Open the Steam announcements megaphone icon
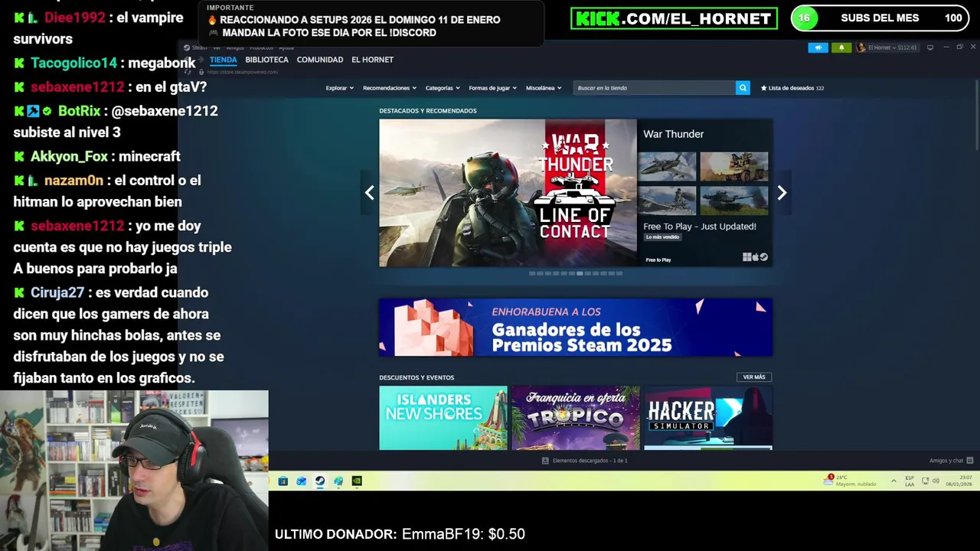 coord(818,47)
